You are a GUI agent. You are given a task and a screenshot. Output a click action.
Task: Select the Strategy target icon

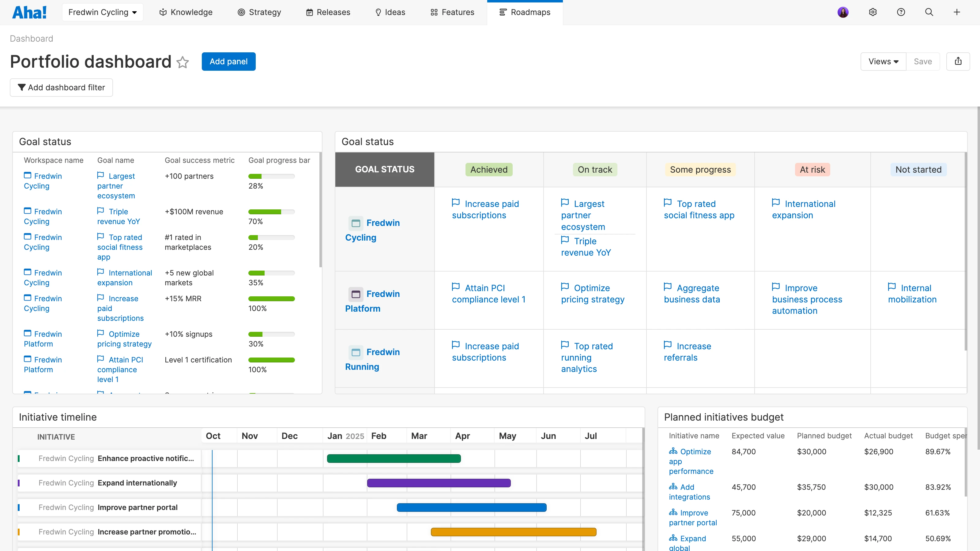point(241,12)
